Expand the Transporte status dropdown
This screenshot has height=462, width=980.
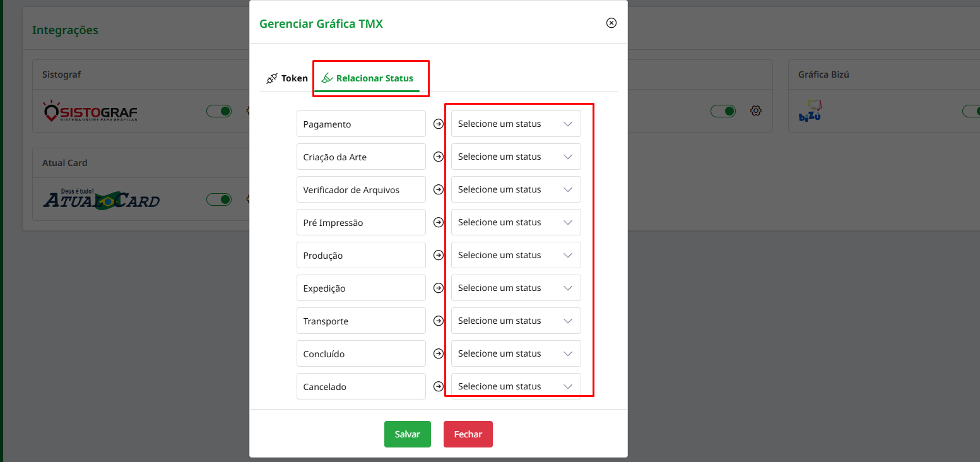[x=516, y=321]
